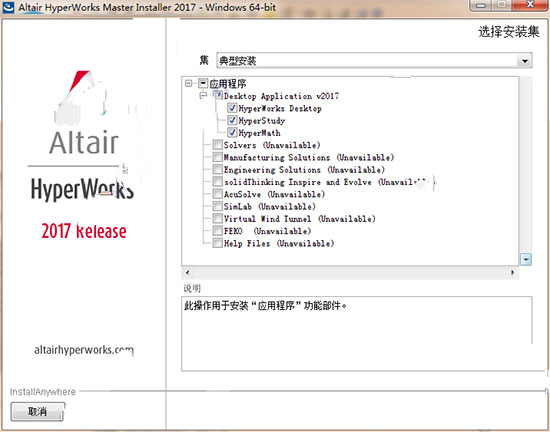
Task: Select the Engineering Solutions (Unavailable) label
Action: 304,170
